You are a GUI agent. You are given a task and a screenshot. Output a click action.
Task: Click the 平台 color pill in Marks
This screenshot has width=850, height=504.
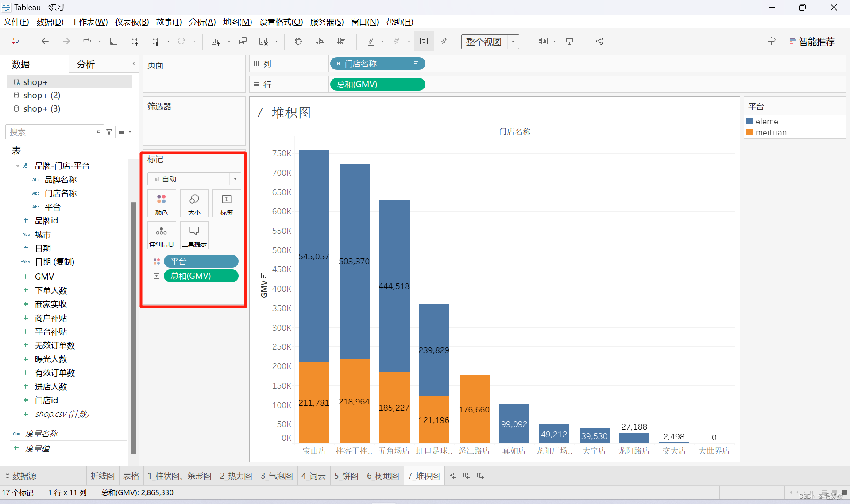pos(201,262)
